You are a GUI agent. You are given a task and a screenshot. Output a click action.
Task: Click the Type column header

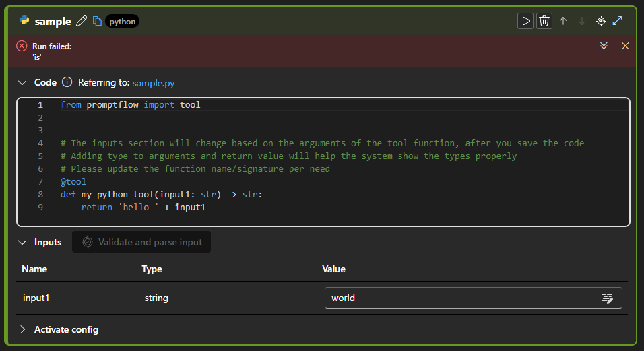[x=152, y=269]
